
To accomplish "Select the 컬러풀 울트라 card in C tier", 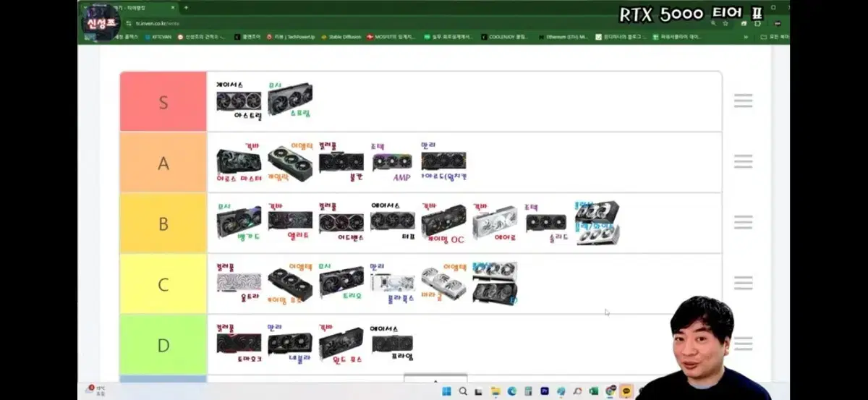I will point(239,283).
